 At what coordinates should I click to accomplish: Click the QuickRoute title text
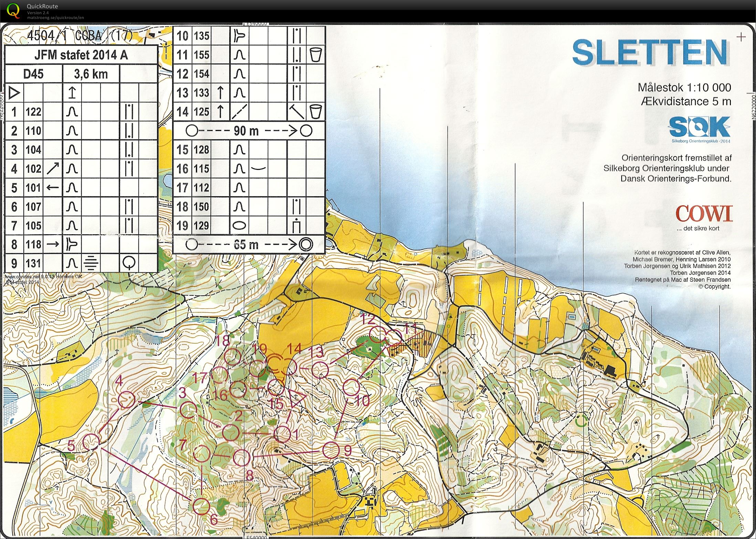click(42, 6)
